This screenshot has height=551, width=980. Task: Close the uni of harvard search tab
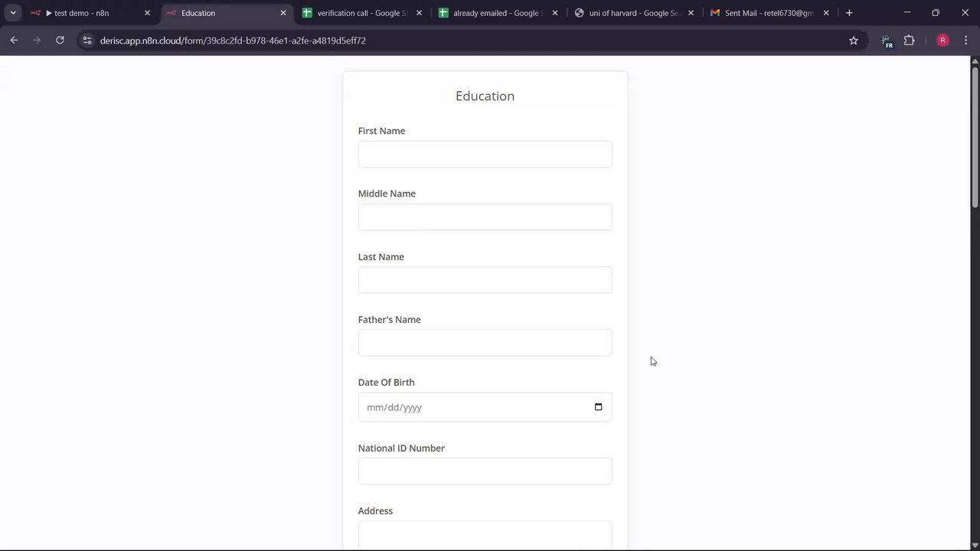pyautogui.click(x=691, y=13)
